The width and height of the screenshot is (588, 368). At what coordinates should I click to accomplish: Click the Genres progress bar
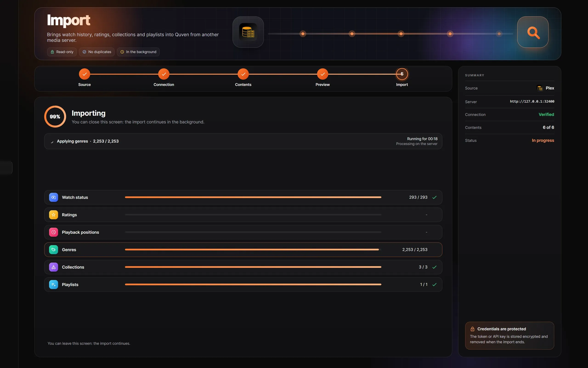point(253,250)
